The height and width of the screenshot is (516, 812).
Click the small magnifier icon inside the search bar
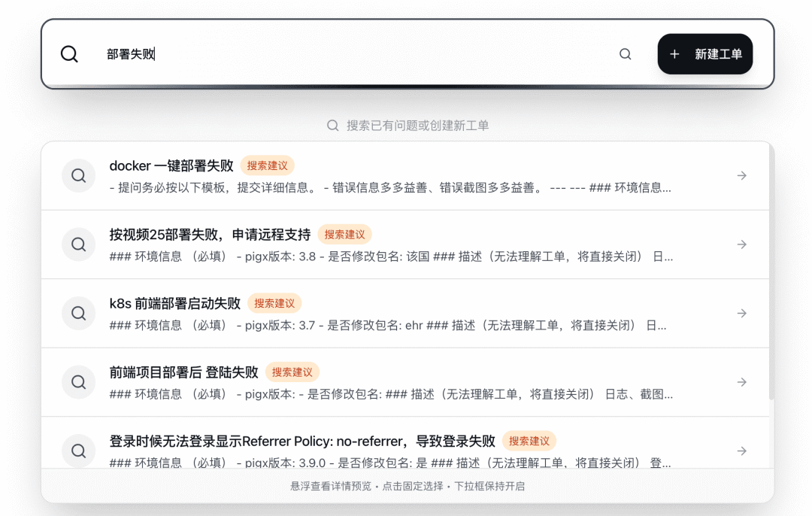[625, 53]
